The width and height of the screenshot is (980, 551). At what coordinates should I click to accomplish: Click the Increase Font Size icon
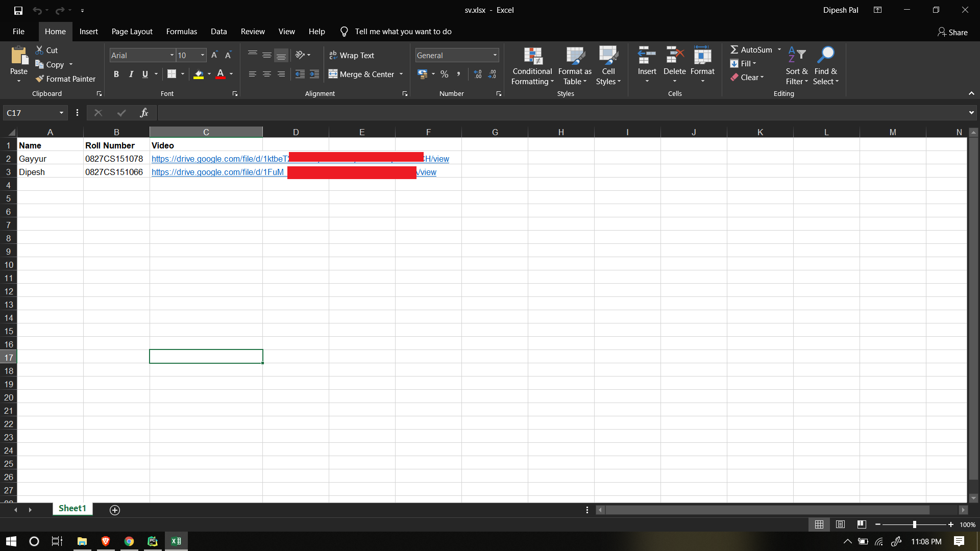(214, 55)
